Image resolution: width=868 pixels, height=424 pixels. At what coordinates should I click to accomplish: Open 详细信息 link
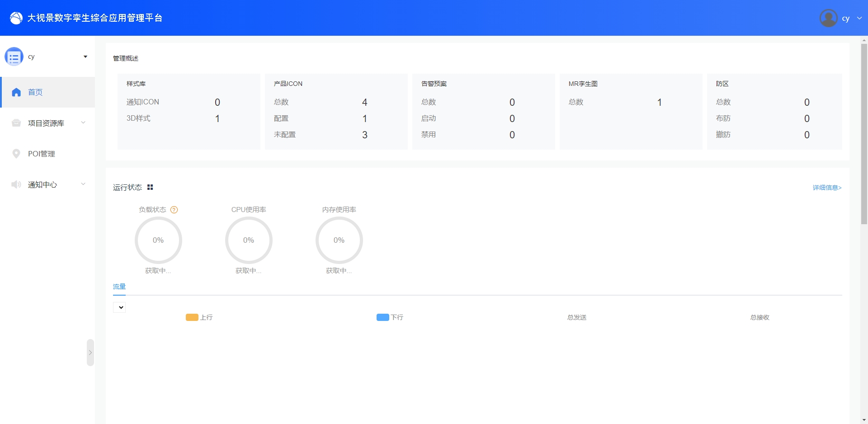[827, 188]
